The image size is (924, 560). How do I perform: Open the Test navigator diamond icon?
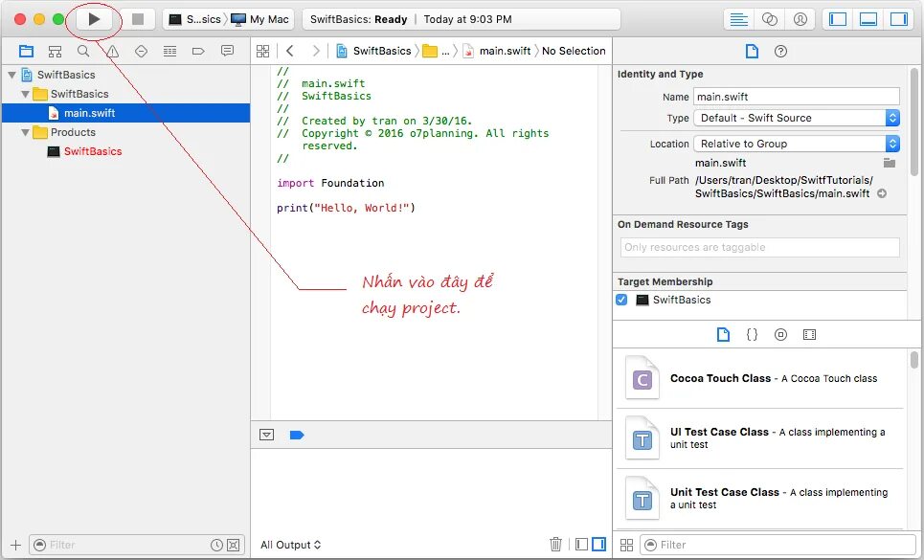141,52
